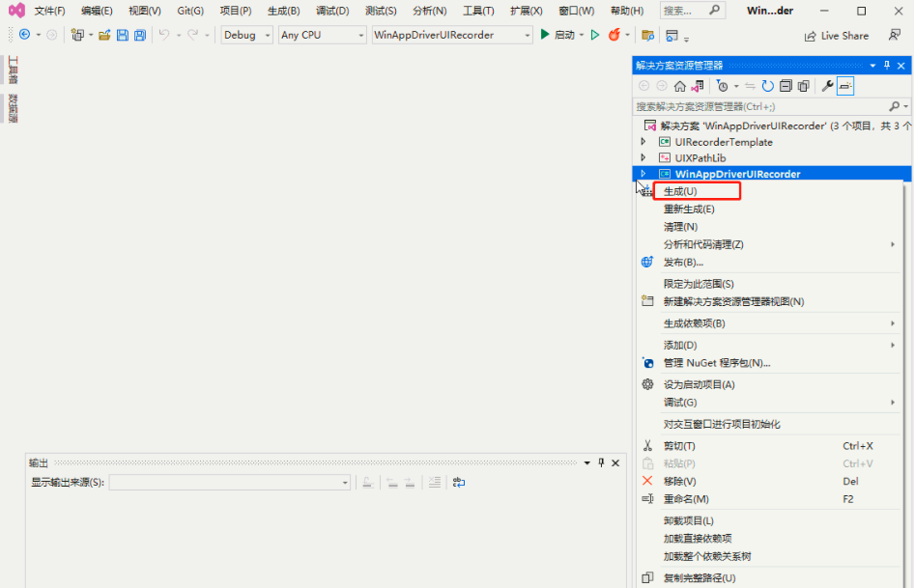The image size is (915, 588).
Task: Open properties wrench icon in Solution Explorer
Action: click(x=827, y=86)
